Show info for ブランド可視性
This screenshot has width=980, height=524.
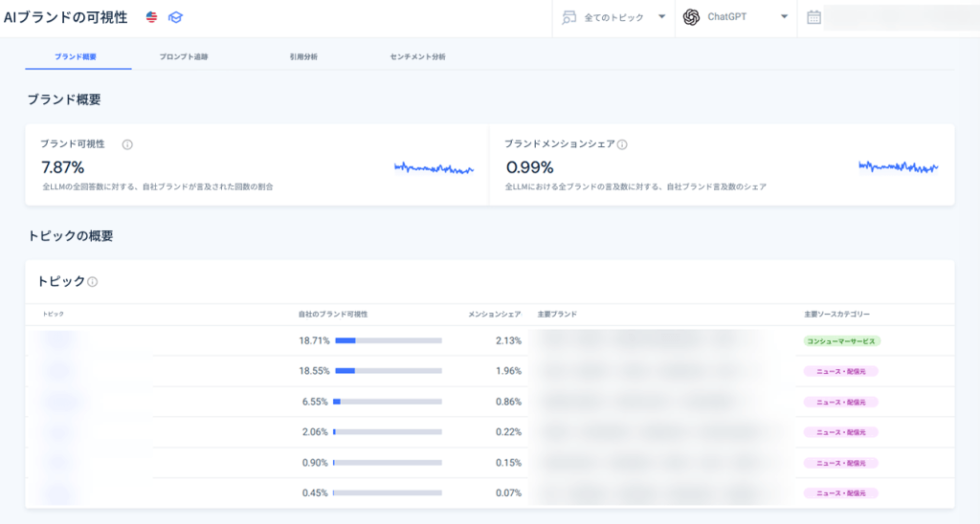click(127, 144)
